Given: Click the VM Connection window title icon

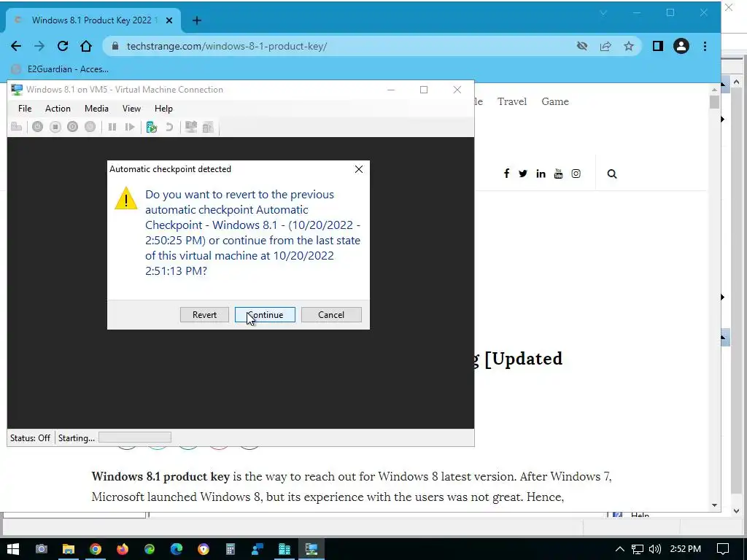Looking at the screenshot, I should point(17,90).
